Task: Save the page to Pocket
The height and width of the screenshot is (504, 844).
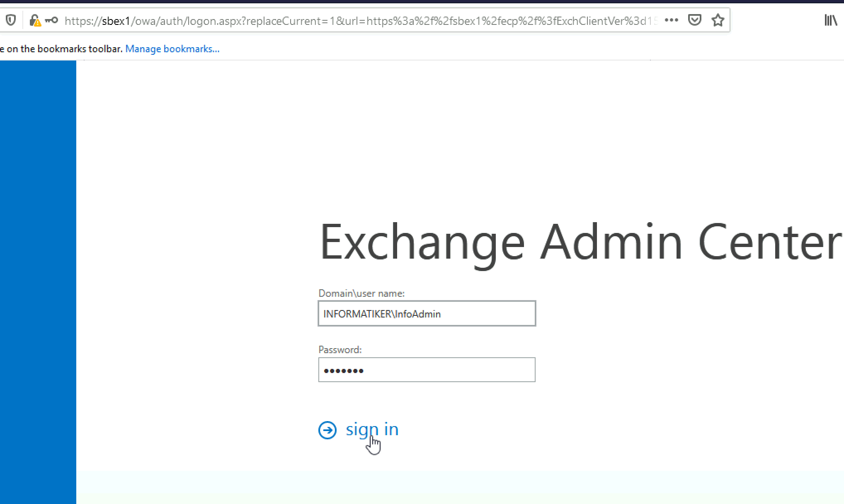Action: click(x=695, y=20)
